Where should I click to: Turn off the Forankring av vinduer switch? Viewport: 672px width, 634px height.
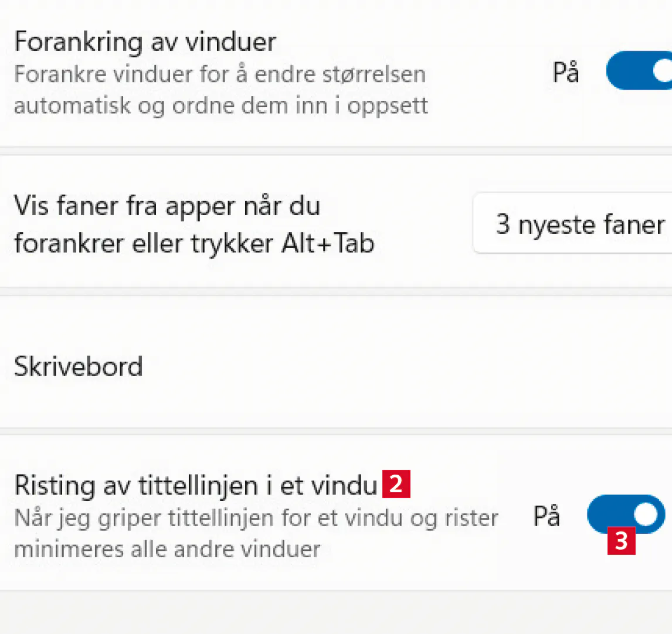(639, 71)
